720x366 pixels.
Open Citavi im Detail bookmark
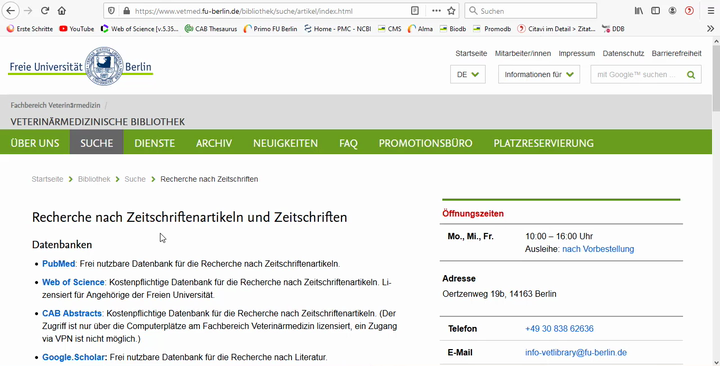point(556,28)
